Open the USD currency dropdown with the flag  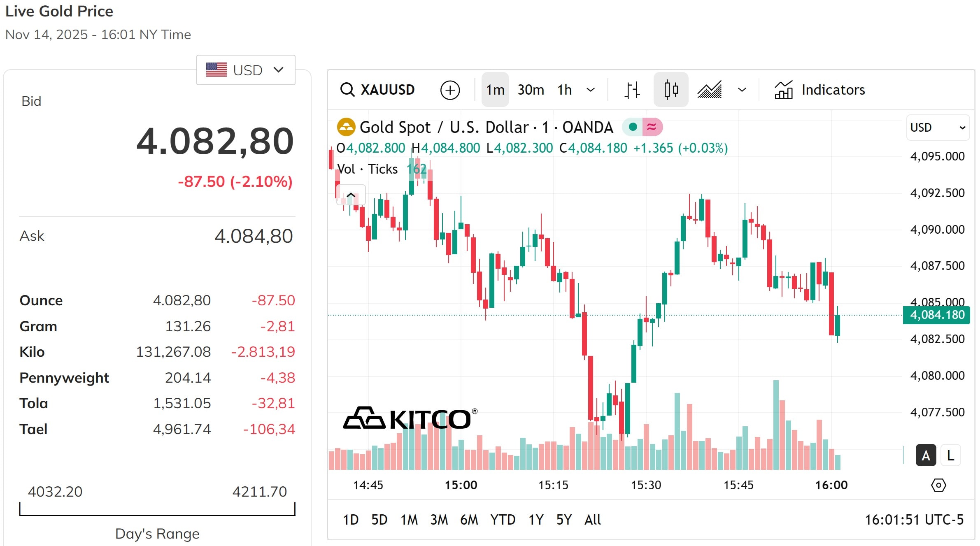click(x=245, y=70)
